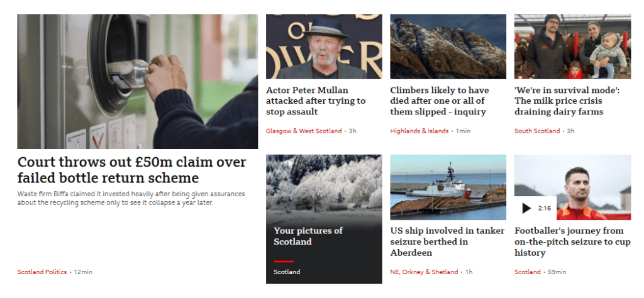
Task: Open the Glasgow & West Scotland tag
Action: [304, 131]
